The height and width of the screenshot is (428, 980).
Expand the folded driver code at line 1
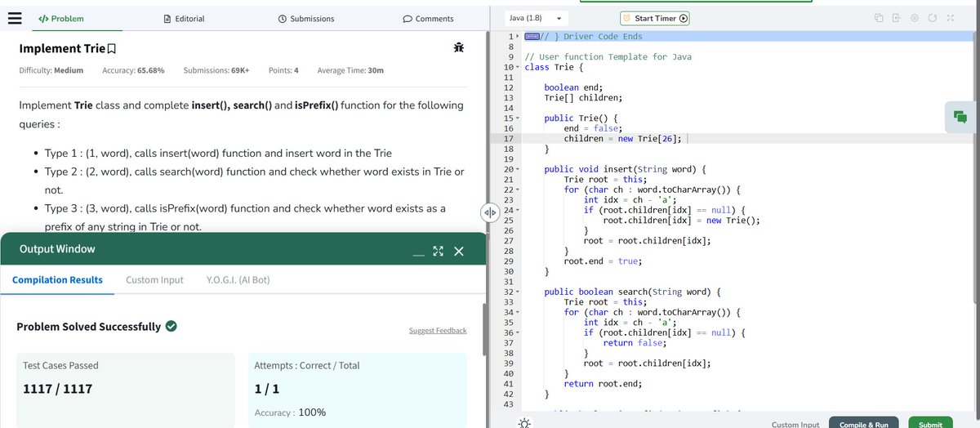[x=518, y=37]
